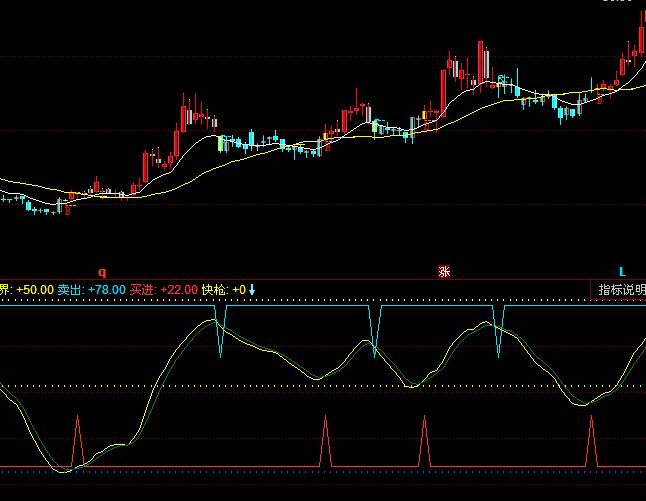Click the yellow +50.00 indicator value
This screenshot has height=501, width=646.
click(35, 290)
